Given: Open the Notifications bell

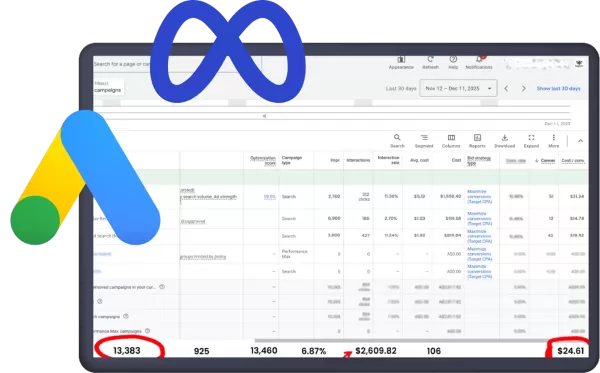Looking at the screenshot, I should click(479, 60).
